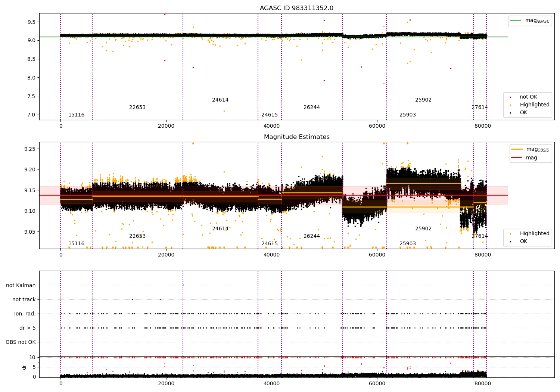
Task: Click the 80000 x-tick in bottom plot
Action: click(483, 383)
